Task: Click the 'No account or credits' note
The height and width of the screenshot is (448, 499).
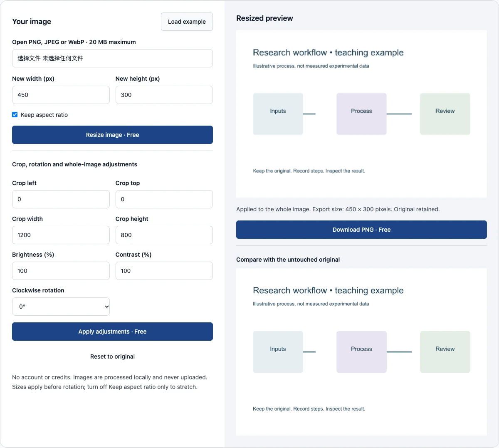Action: coord(110,382)
